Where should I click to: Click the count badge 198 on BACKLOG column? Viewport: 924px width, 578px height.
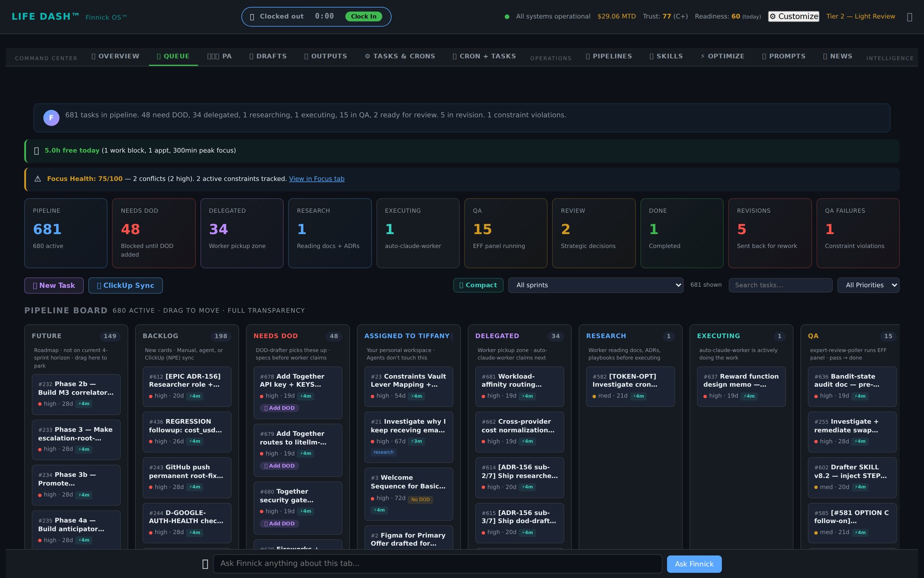tap(221, 336)
